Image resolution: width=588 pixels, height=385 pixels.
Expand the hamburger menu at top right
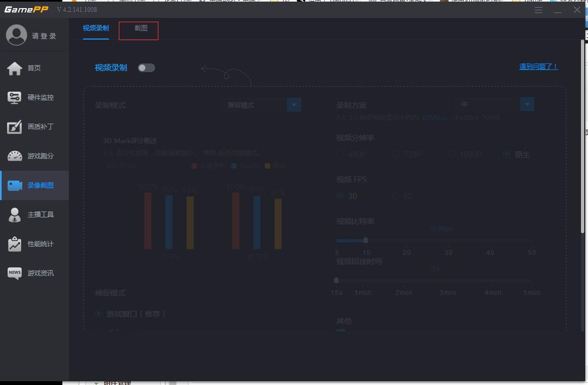(538, 9)
